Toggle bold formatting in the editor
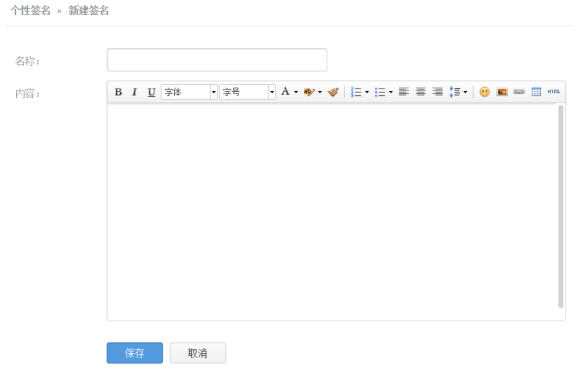588x369 pixels. (x=118, y=92)
